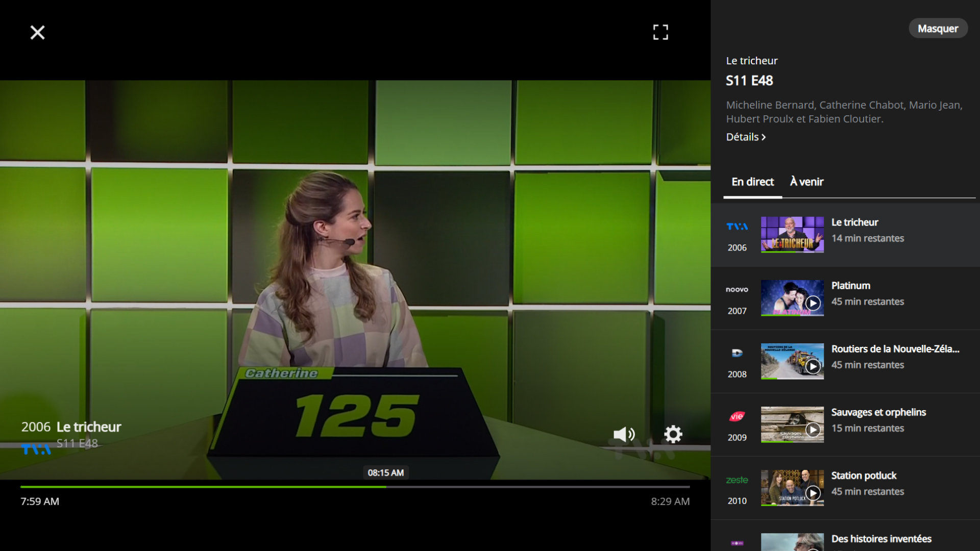Click the 7:59 AM start time

coord(40,502)
